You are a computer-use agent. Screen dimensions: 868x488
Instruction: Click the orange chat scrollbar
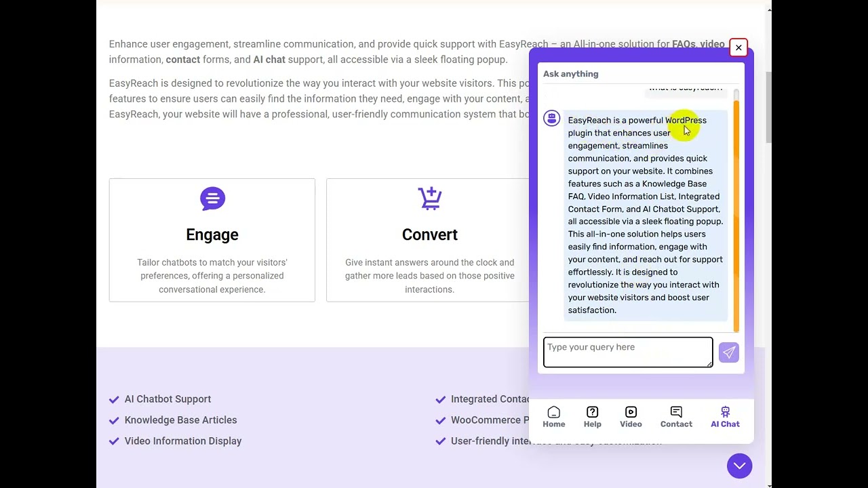736,216
